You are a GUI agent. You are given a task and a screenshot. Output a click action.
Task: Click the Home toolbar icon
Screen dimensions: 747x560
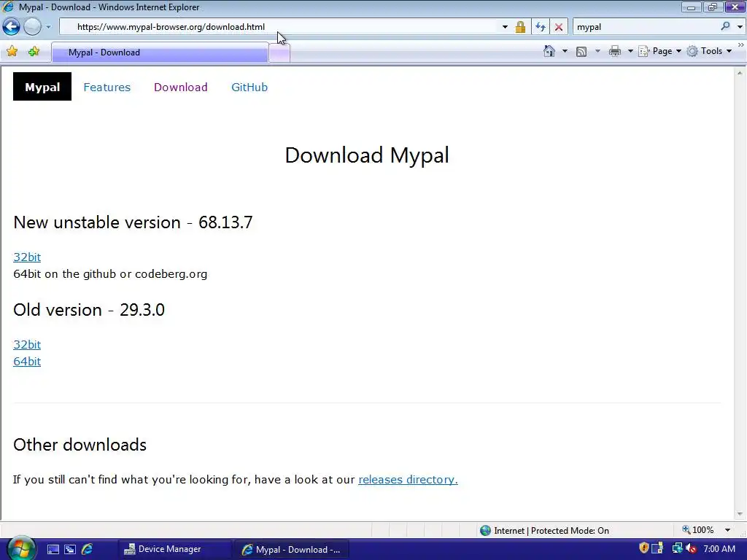[x=549, y=51]
